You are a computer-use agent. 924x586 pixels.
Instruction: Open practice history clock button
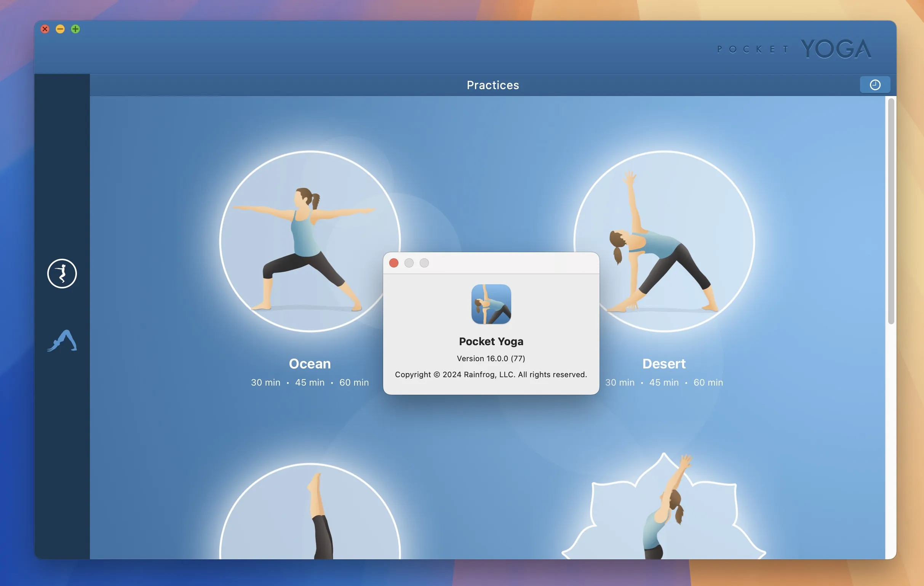[875, 85]
